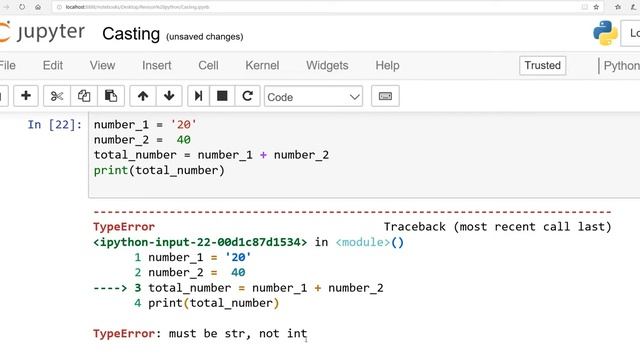The height and width of the screenshot is (360, 640).
Task: Click 'Traceback (most recent call last)' text
Action: pyautogui.click(x=498, y=227)
